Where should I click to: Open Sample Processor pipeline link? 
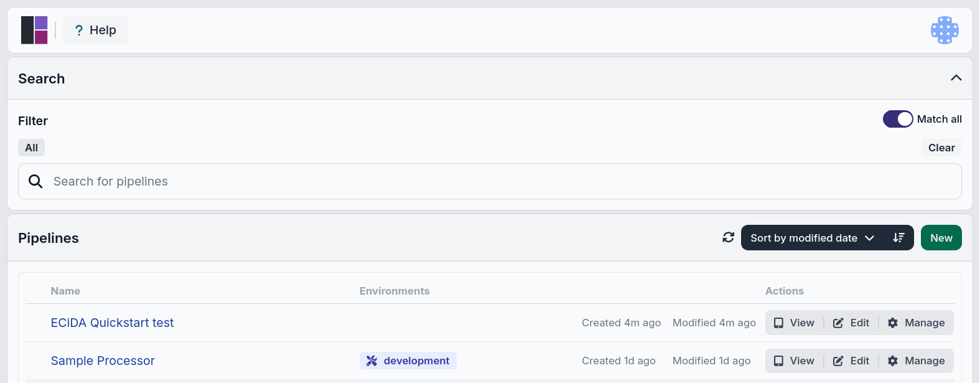click(x=103, y=361)
